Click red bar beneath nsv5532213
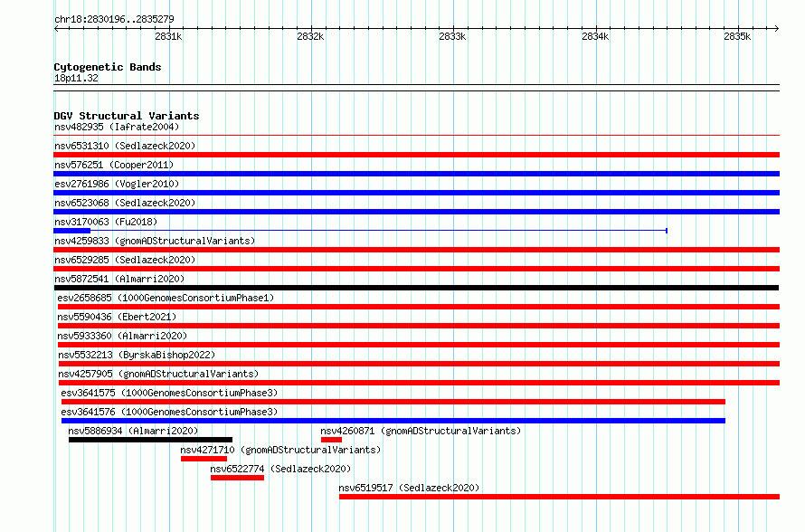This screenshot has height=532, width=805. [x=419, y=364]
